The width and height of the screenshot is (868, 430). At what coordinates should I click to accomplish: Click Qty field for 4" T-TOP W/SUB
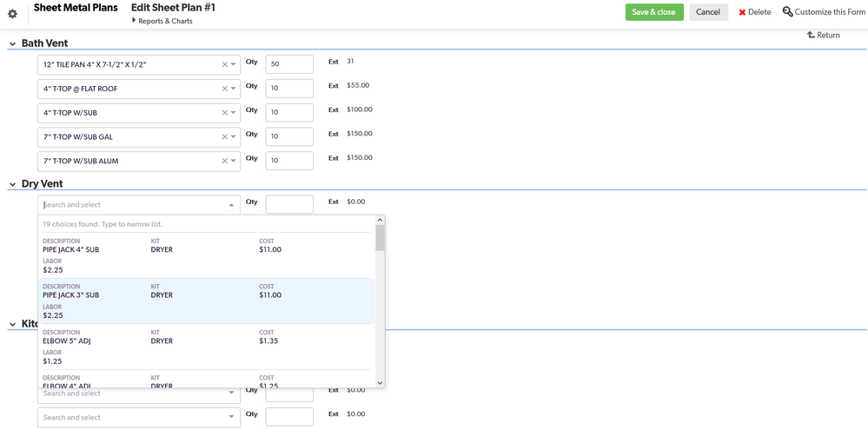(x=289, y=113)
